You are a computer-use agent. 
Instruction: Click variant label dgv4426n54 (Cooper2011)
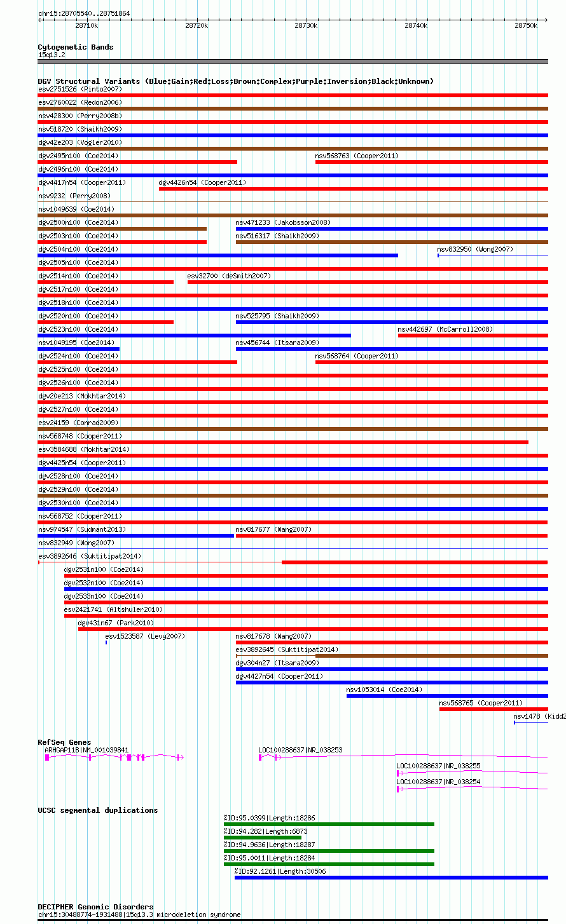point(202,182)
